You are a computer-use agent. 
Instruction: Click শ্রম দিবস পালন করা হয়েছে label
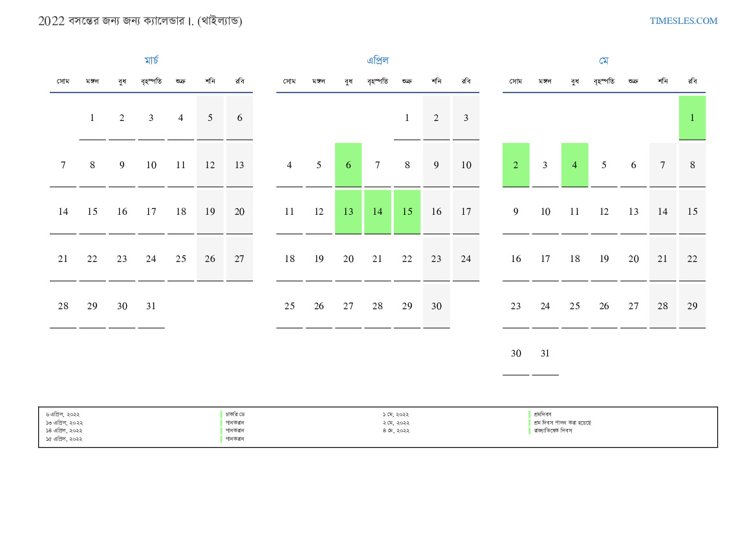(562, 422)
